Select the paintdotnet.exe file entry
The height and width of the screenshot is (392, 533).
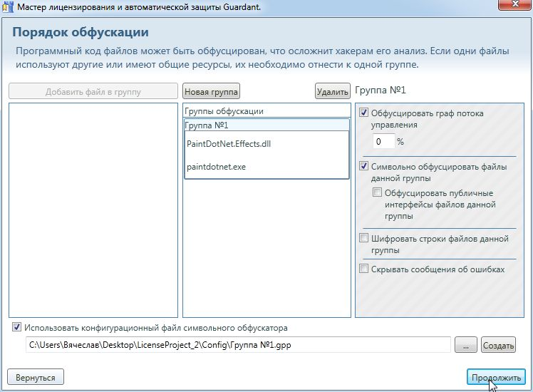point(217,167)
